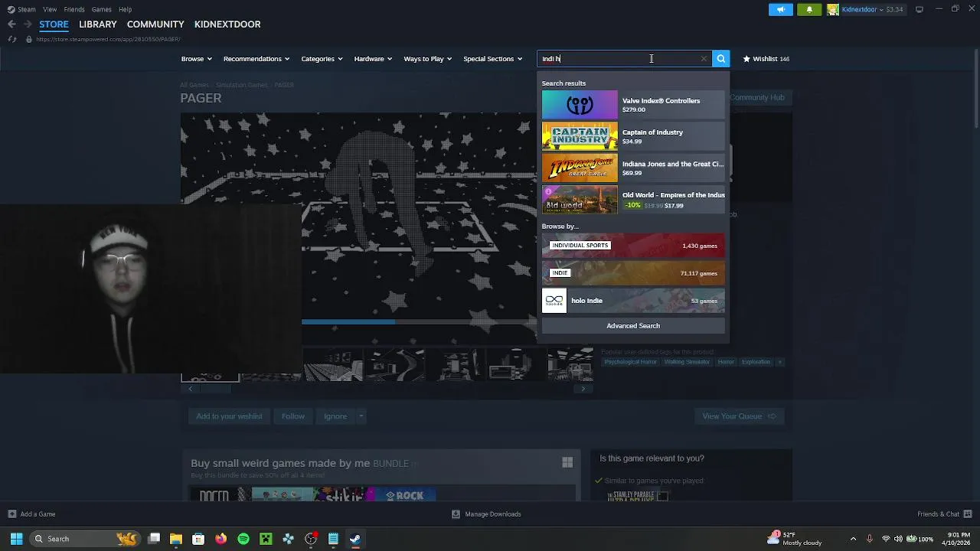
Task: Open the KIDNEXTDOOR profile tab
Action: (x=227, y=24)
